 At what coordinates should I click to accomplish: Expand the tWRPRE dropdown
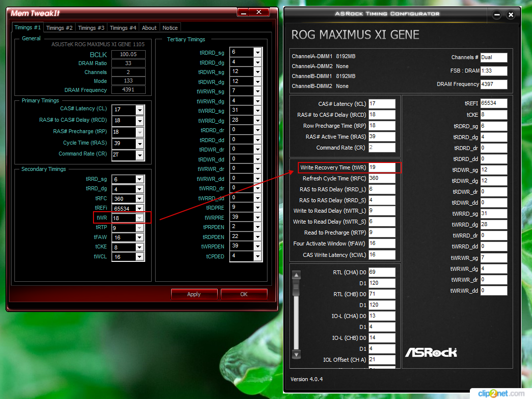click(x=258, y=217)
